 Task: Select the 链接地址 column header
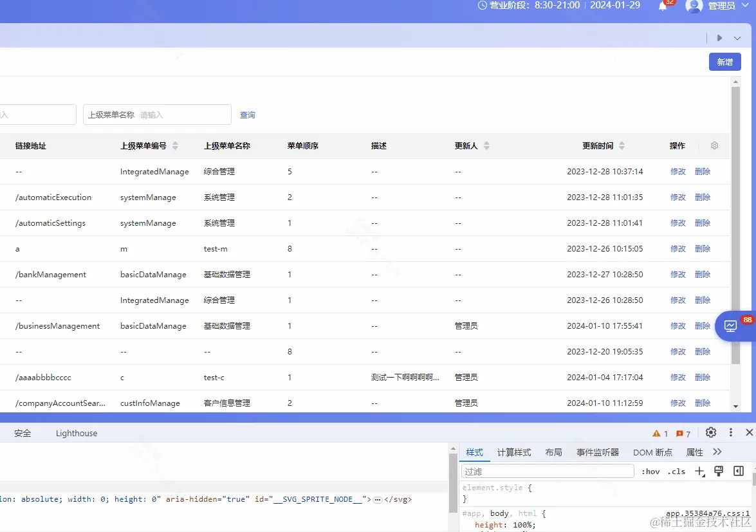[x=31, y=145]
